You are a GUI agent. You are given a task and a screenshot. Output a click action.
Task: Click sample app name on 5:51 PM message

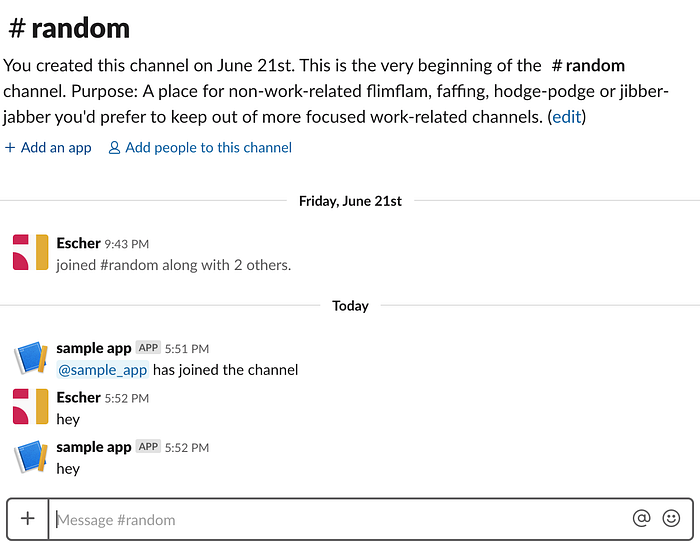pos(94,348)
